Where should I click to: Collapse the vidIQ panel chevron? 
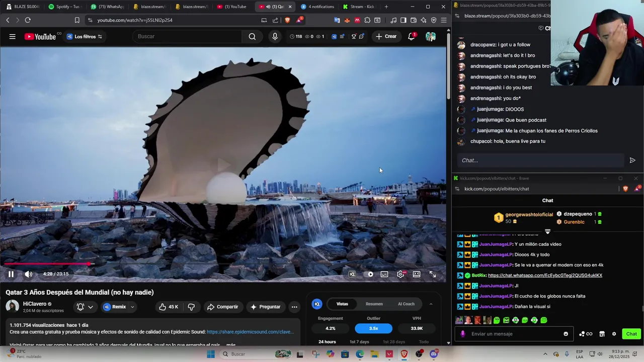(x=431, y=304)
